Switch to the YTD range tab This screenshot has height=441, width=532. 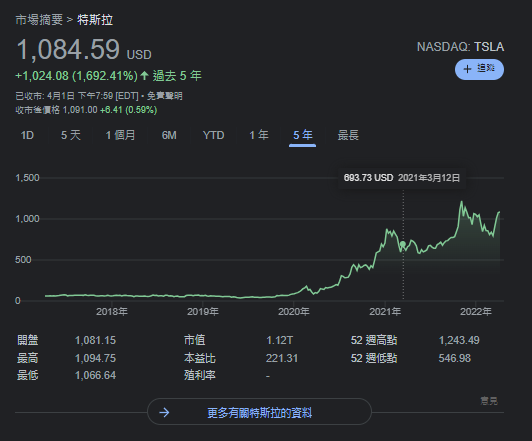coord(213,135)
